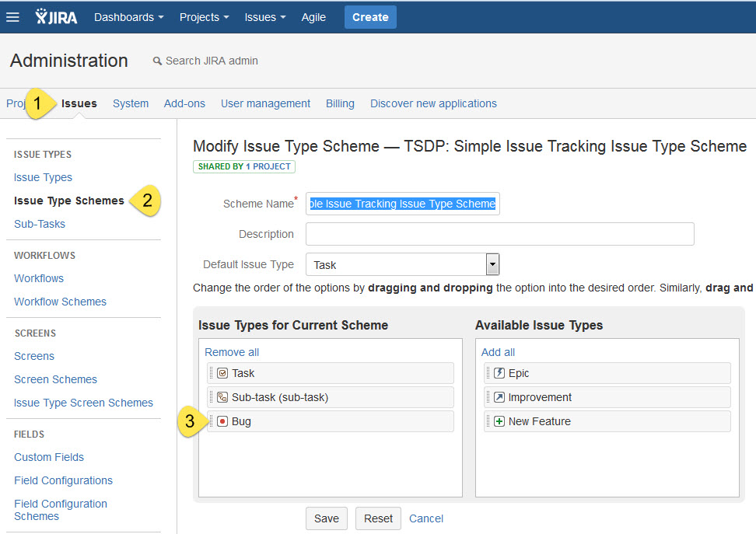Click into the Description text field
Image resolution: width=756 pixels, height=534 pixels.
tap(499, 234)
